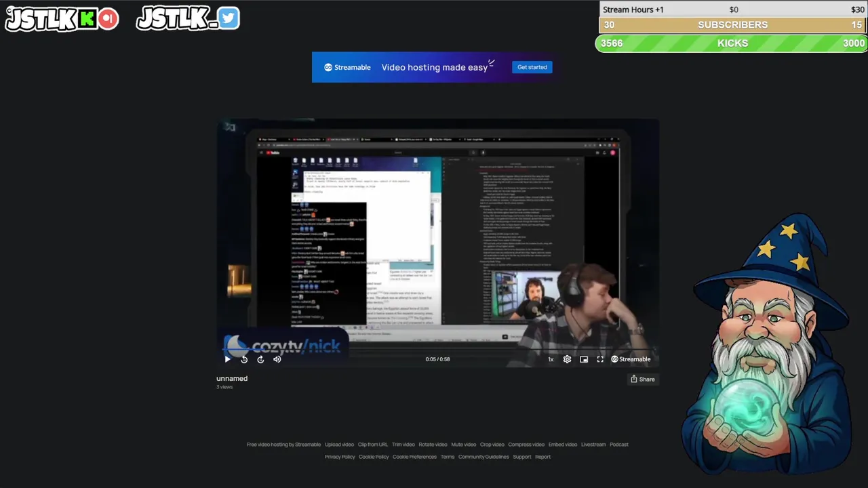Click the 0:05 / 0:58 time display
This screenshot has height=488, width=868.
tap(437, 359)
